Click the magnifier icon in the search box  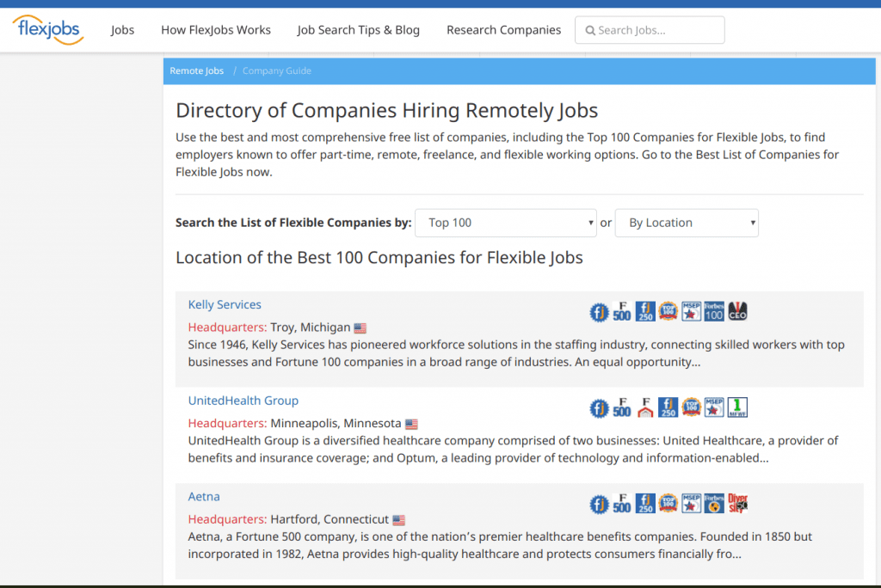point(590,30)
